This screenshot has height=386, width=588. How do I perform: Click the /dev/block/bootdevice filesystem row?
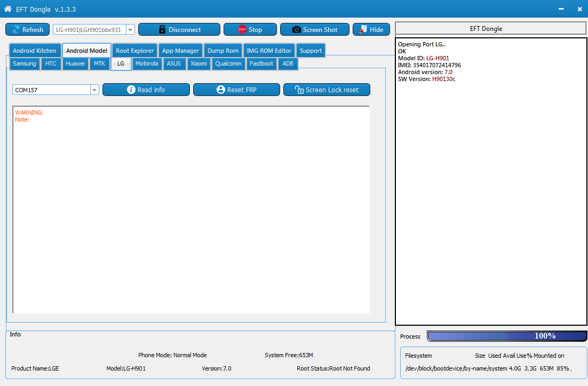(488, 368)
